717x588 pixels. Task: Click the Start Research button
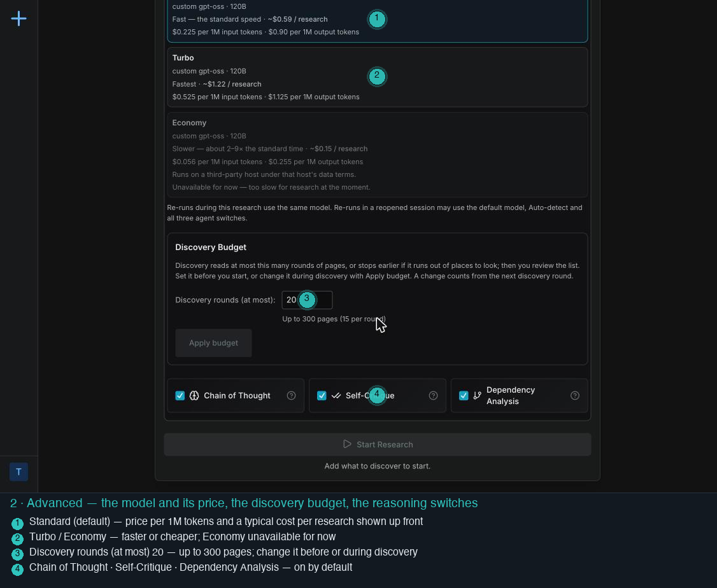[x=377, y=445]
